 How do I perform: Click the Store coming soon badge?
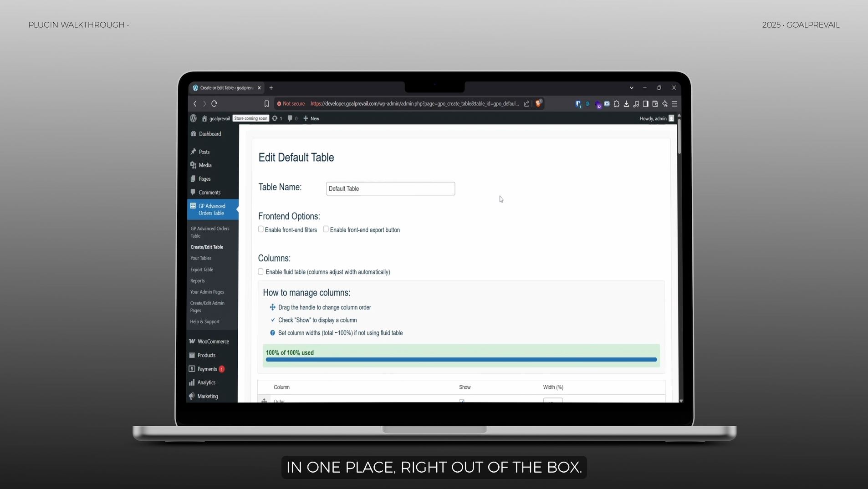tap(251, 118)
